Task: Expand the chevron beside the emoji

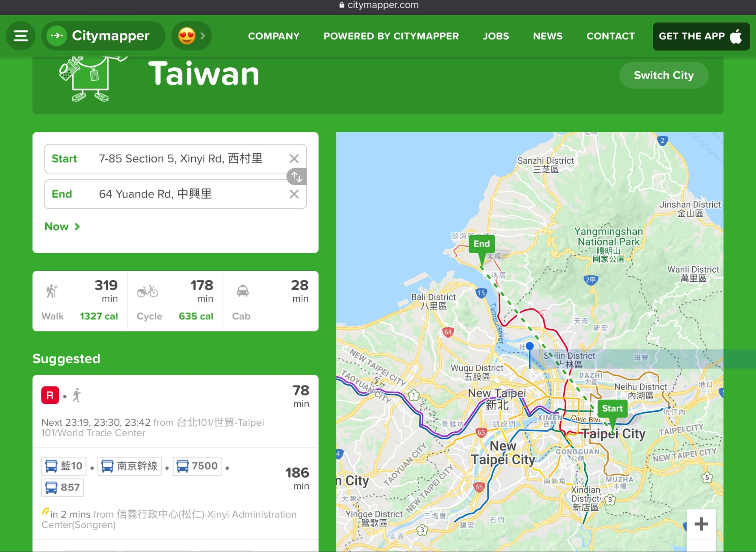Action: [203, 36]
